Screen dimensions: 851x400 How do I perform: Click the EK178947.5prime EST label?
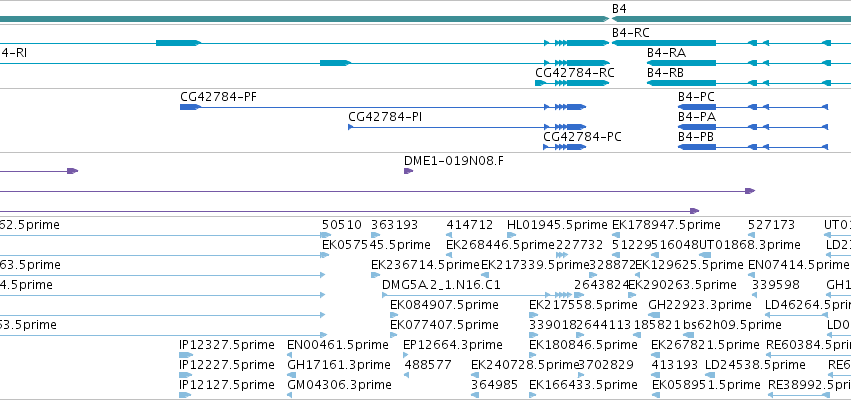(666, 225)
